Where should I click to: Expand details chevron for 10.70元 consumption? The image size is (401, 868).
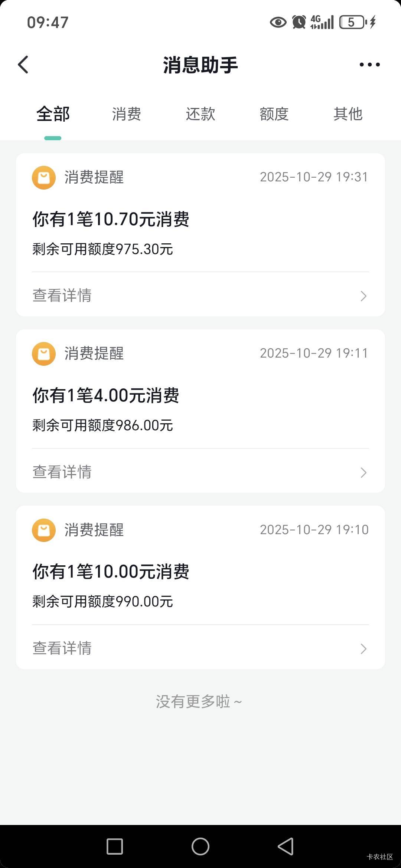(x=363, y=296)
